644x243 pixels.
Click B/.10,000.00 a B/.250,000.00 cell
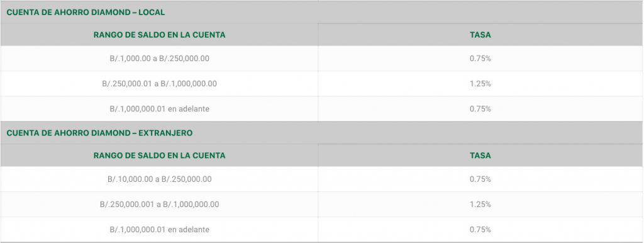click(x=159, y=179)
